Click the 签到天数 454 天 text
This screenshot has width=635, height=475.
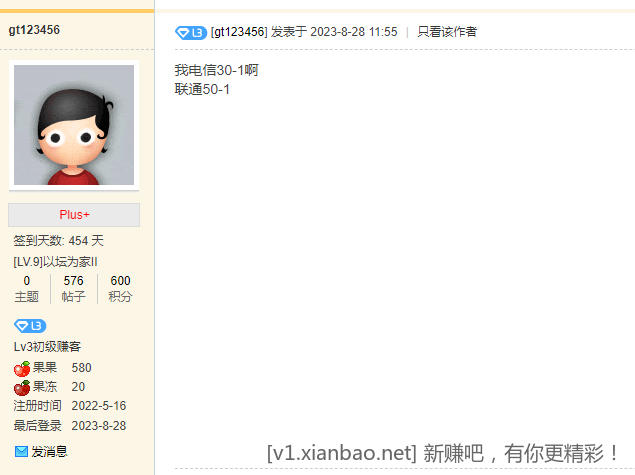(x=59, y=241)
